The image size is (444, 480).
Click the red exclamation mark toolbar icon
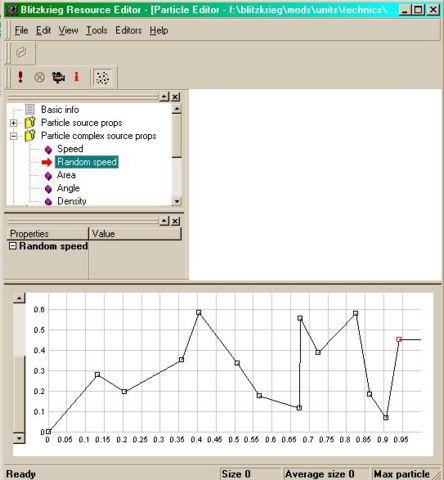pos(20,77)
